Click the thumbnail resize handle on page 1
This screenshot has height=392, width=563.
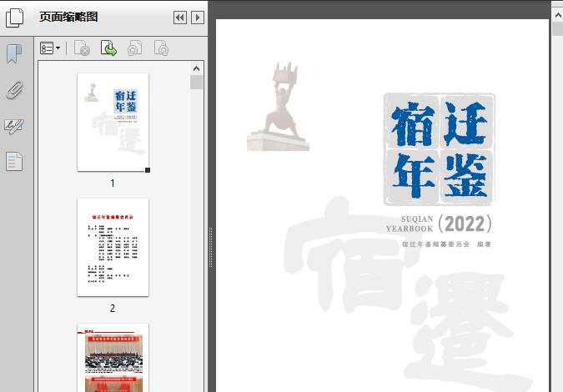click(148, 170)
